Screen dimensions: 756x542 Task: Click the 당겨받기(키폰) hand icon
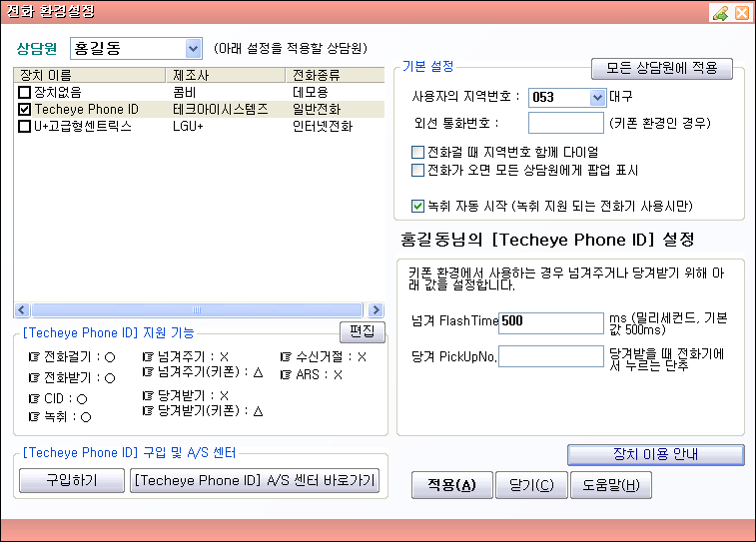point(148,411)
